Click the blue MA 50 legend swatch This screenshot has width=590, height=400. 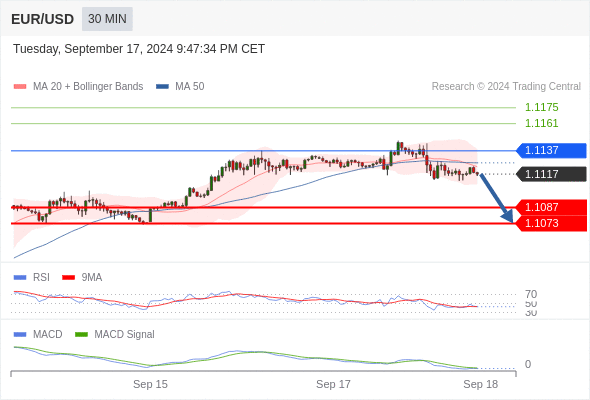(162, 87)
